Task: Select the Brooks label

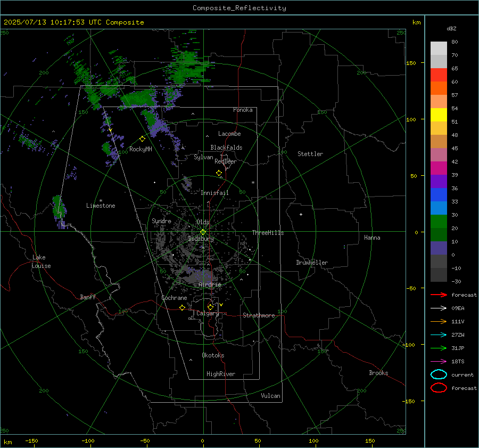Action: pyautogui.click(x=378, y=373)
